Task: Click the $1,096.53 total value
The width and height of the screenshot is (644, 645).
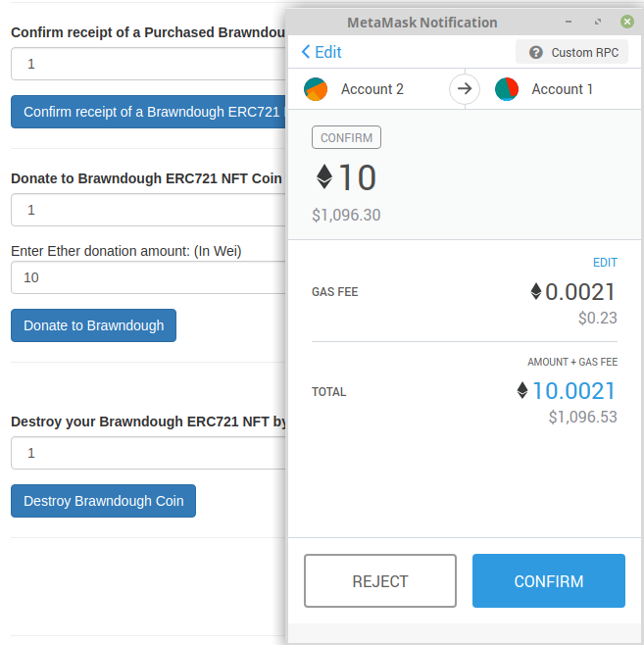Action: coord(582,417)
